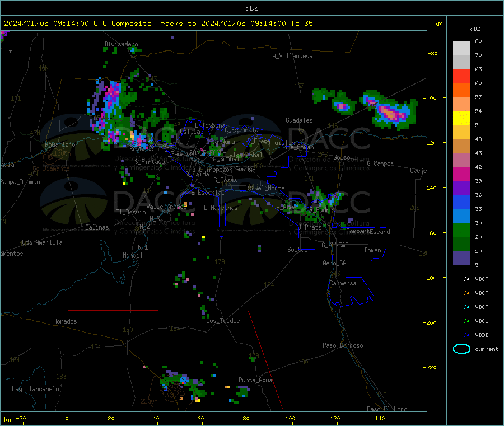Click the 'Cda_Amarilla' map label
Viewport: 504px width, 426px height.
point(42,242)
